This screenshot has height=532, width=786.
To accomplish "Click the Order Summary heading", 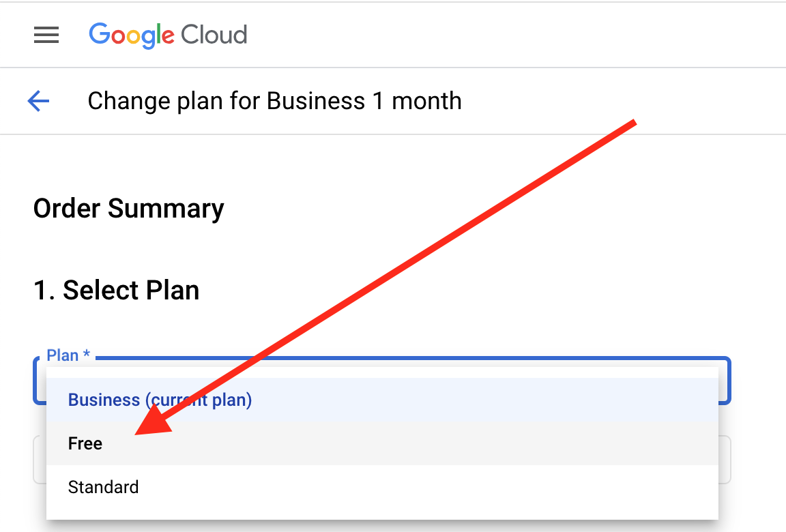I will coord(128,208).
